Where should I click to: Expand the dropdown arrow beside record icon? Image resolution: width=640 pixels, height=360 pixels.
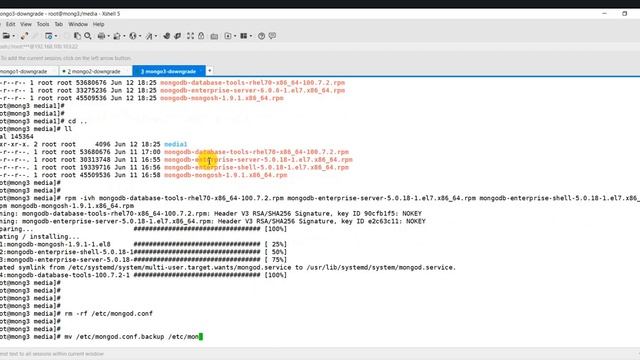point(235,36)
